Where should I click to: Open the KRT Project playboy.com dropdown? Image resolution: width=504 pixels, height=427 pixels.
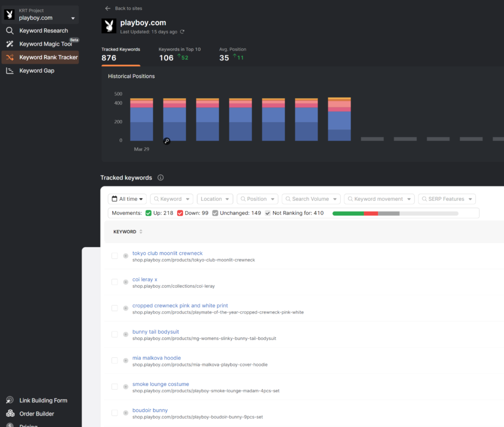tap(40, 15)
